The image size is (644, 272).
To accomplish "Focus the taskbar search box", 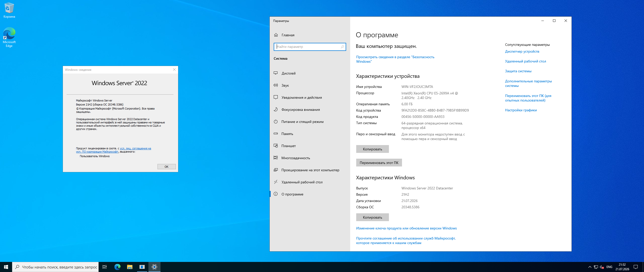I will coord(55,267).
